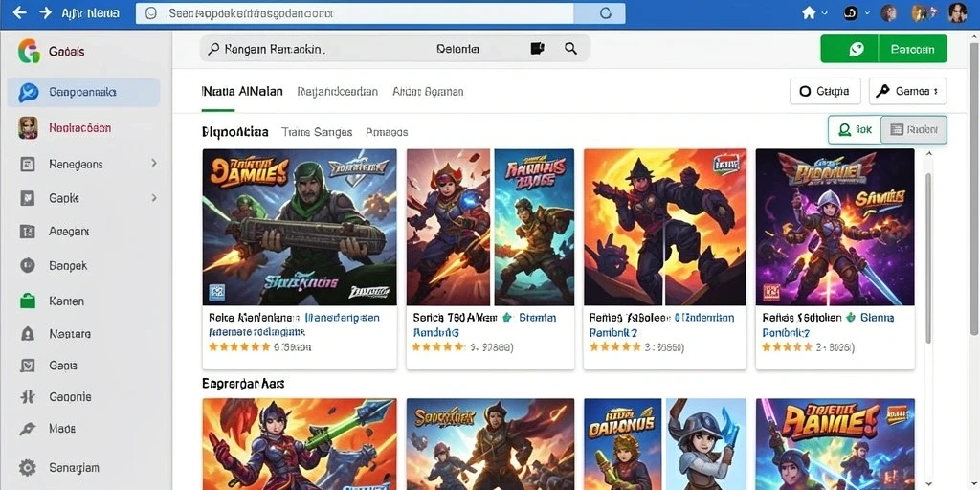Open the Aoegan sidebar icon
Image resolution: width=980 pixels, height=490 pixels.
(x=28, y=232)
